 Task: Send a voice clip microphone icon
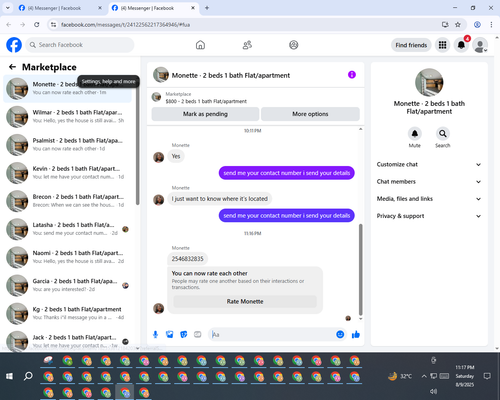[155, 334]
